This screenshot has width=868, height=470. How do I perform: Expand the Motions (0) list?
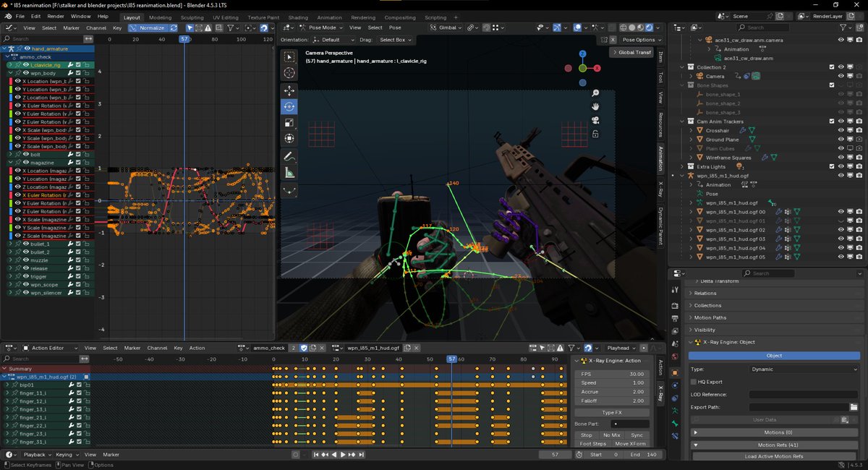pos(773,432)
